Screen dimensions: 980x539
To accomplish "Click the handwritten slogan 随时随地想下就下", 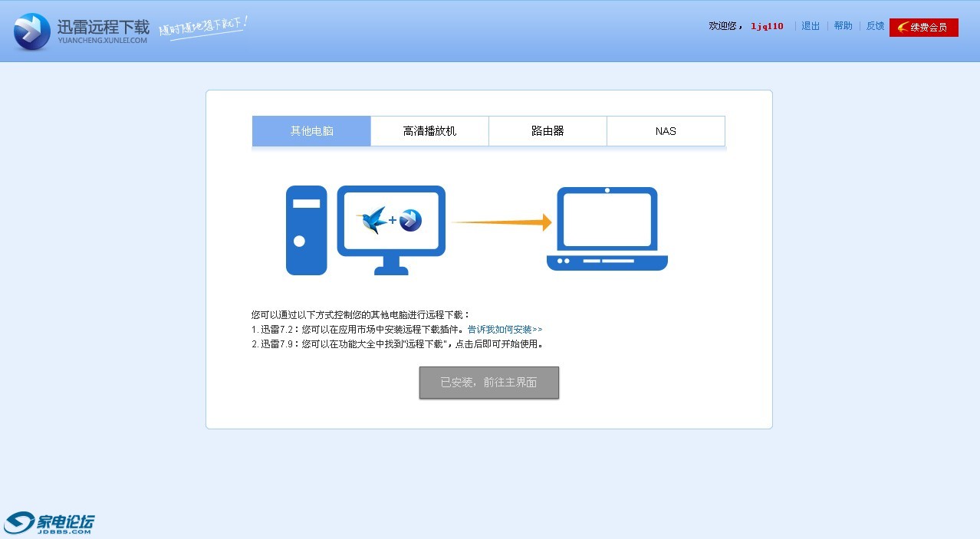I will point(203,27).
